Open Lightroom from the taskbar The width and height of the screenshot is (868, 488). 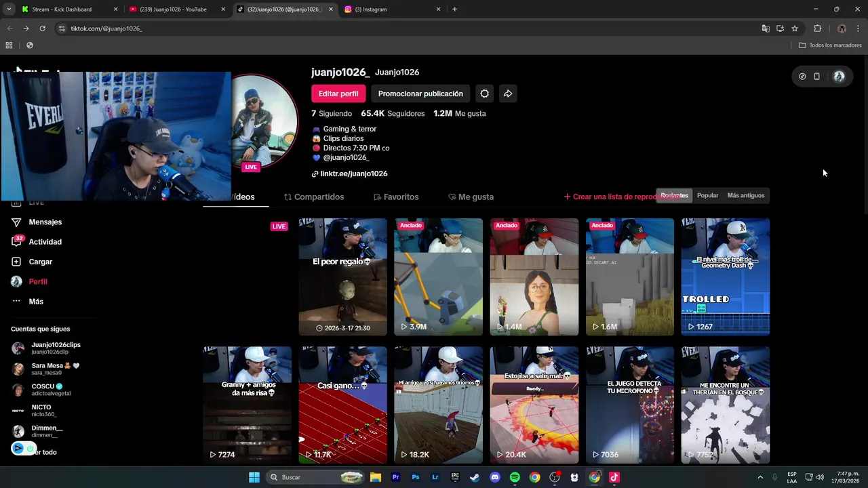tap(435, 477)
